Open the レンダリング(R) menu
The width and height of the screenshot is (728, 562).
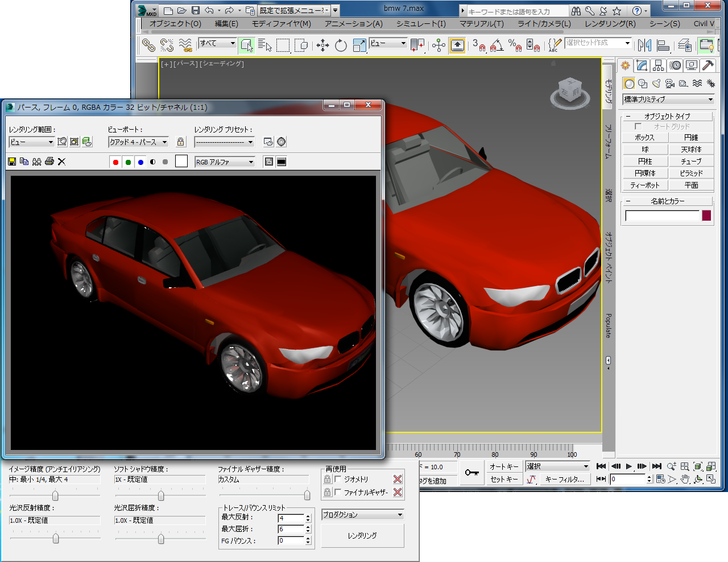click(610, 24)
